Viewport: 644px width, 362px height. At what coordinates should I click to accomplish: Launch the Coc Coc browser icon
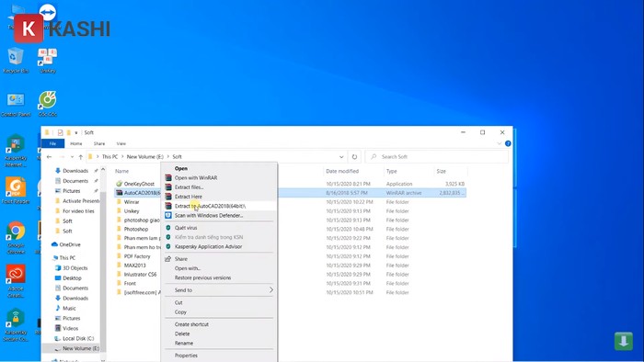pos(48,104)
